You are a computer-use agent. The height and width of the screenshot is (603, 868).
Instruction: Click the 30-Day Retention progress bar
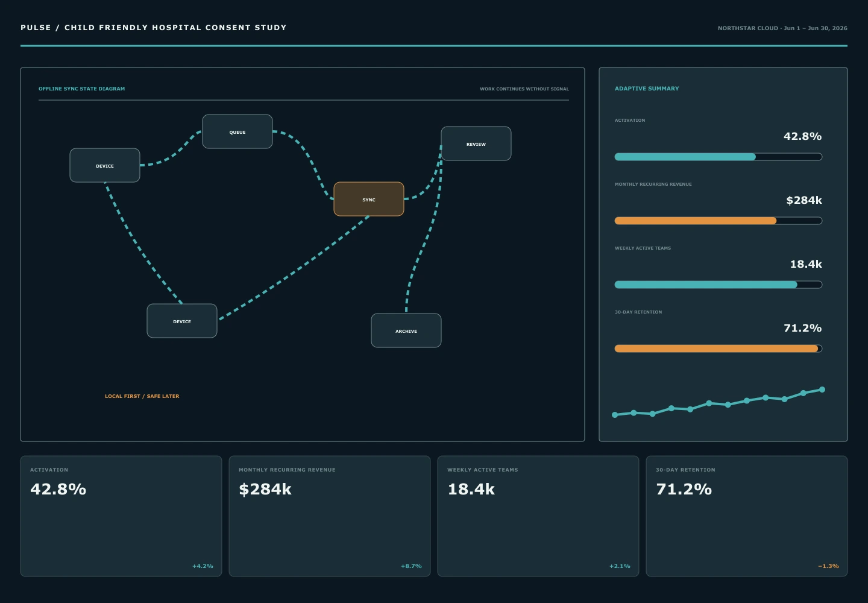[x=719, y=349]
